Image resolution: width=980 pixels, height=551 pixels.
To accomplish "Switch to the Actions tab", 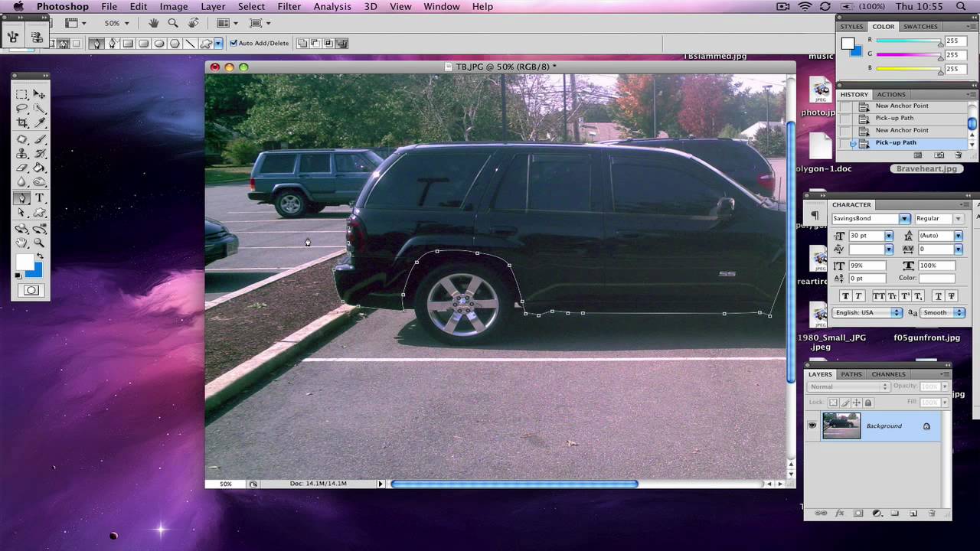I will coord(890,95).
